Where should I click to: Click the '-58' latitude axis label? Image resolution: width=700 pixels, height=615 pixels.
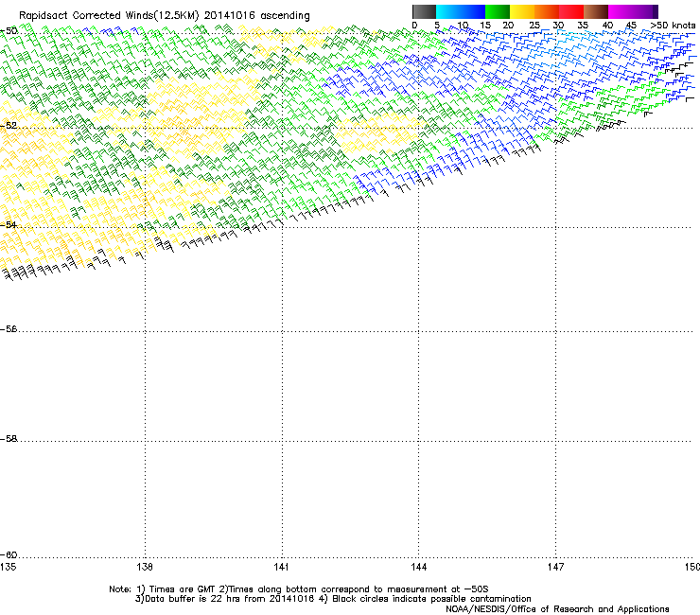pyautogui.click(x=9, y=439)
